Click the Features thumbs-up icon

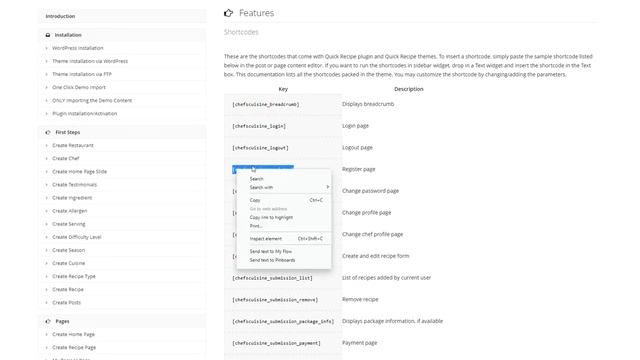229,13
